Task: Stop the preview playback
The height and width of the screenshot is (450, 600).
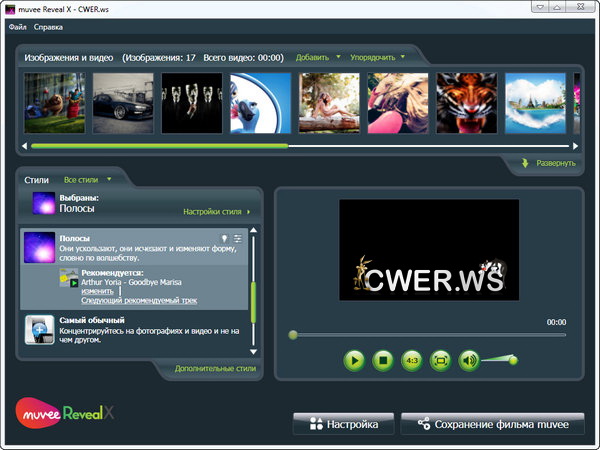Action: tap(382, 360)
